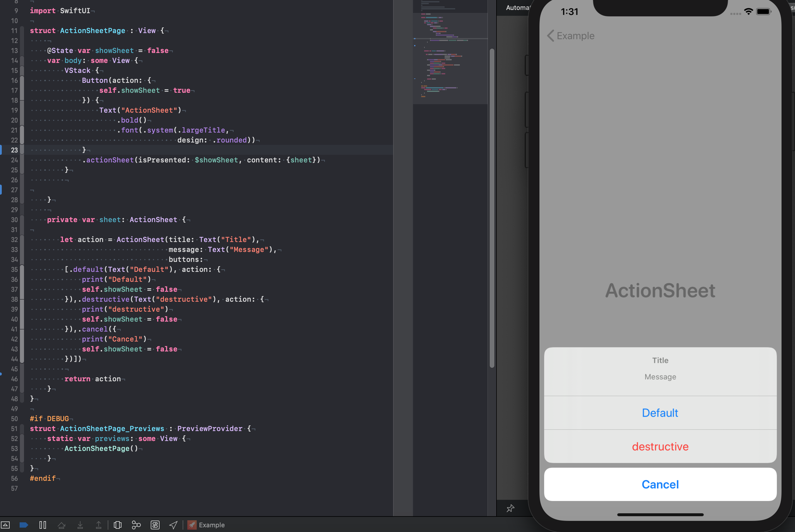Viewport: 795px width, 532px height.
Task: Click the Example app rocket icon
Action: [192, 524]
